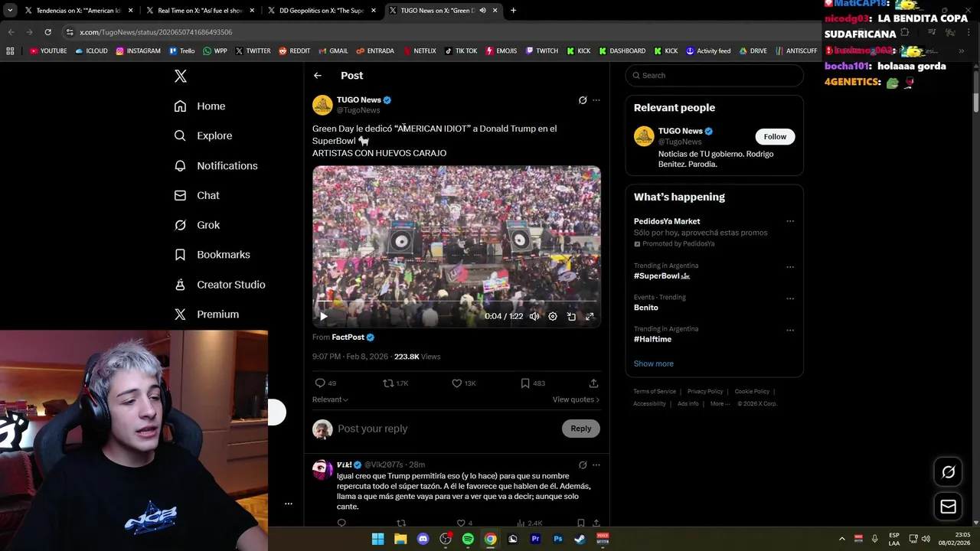This screenshot has width=980, height=551.
Task: Switch to DD Geopolitics on X tab
Action: [x=322, y=11]
